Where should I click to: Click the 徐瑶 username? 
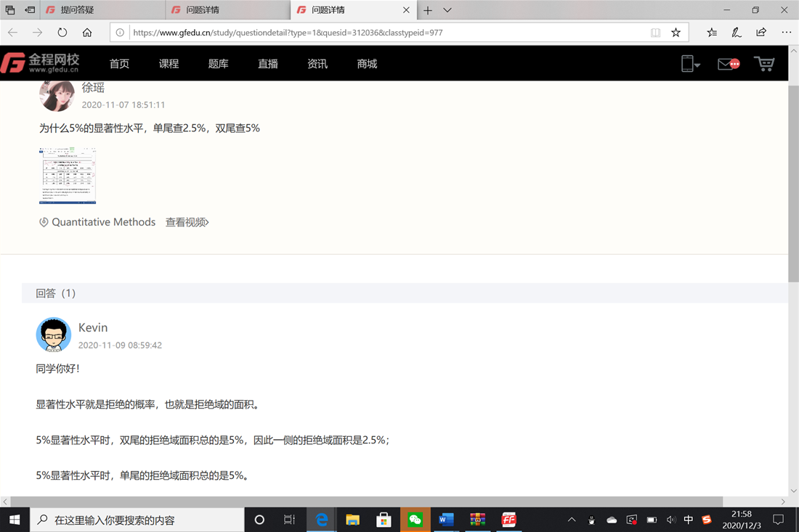[93, 88]
